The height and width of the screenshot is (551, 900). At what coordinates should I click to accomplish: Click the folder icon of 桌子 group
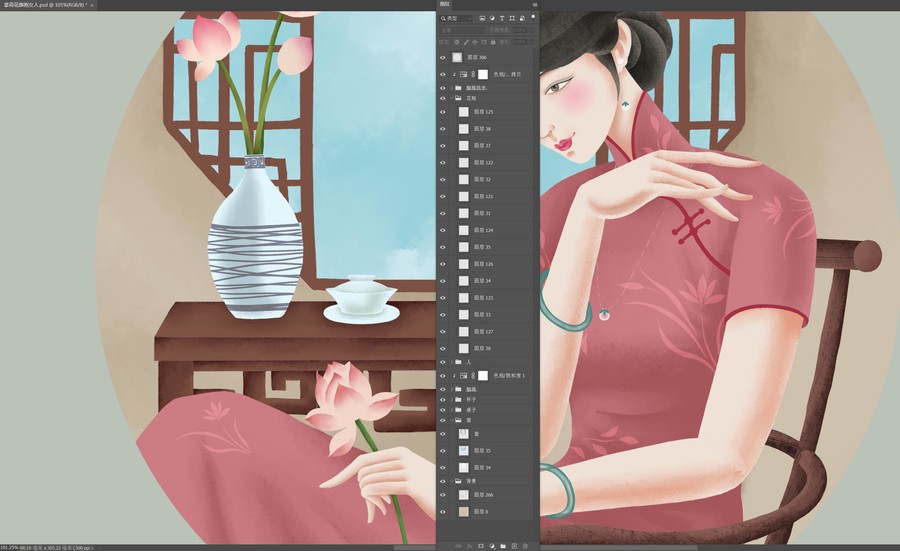[458, 410]
